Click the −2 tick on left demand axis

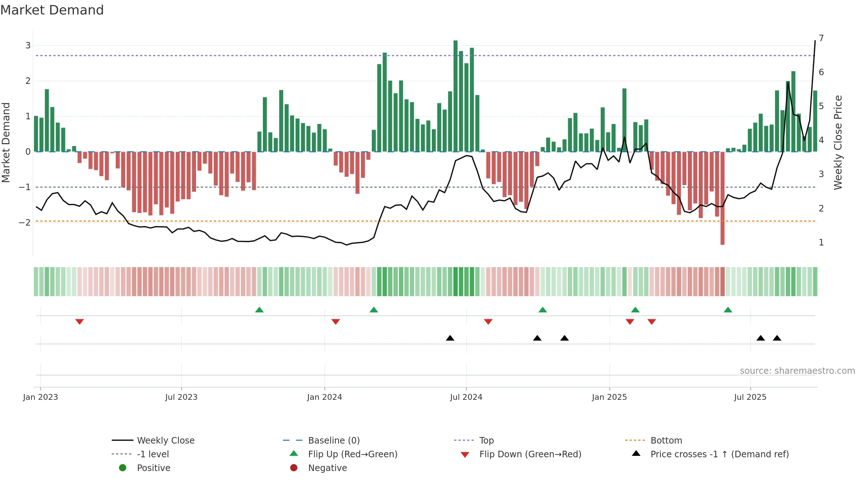(25, 223)
